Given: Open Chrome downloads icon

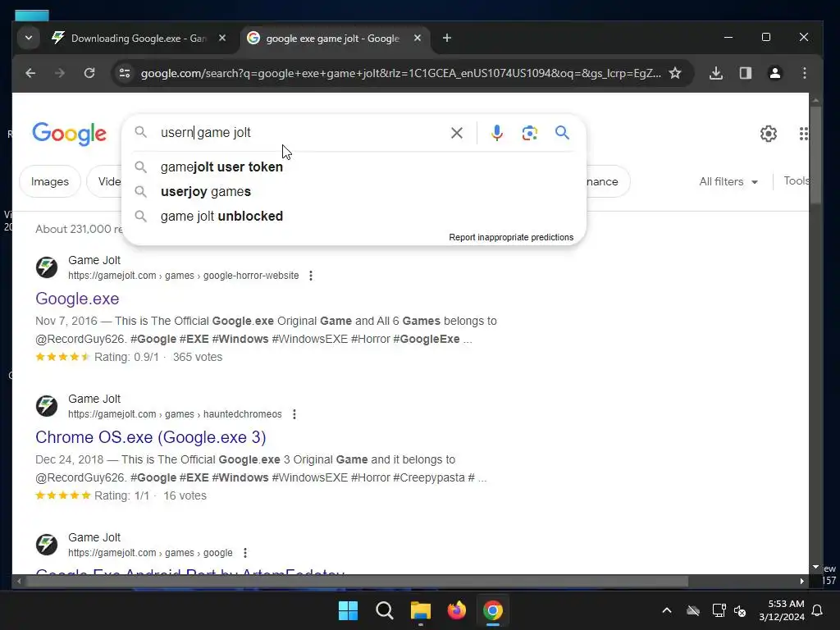Looking at the screenshot, I should [x=715, y=73].
